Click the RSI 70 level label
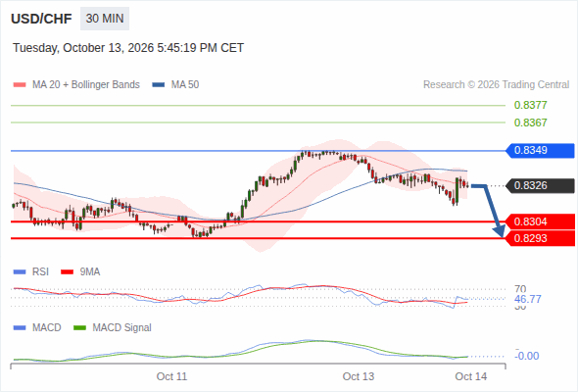The image size is (578, 392). pyautogui.click(x=520, y=289)
